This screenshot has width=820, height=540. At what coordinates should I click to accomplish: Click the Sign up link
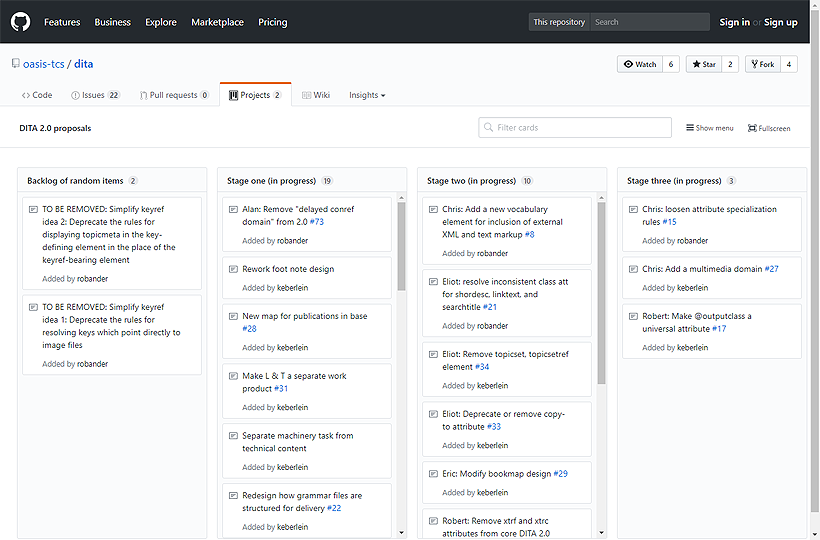coord(781,22)
